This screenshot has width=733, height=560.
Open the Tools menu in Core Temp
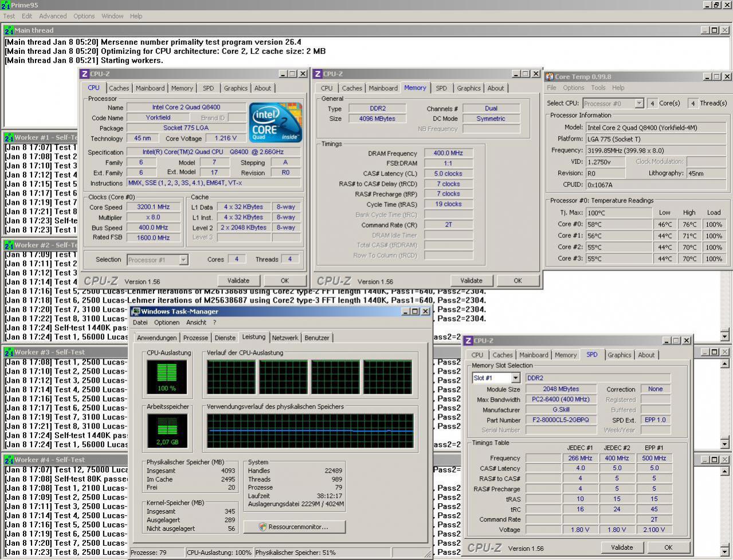tap(598, 88)
